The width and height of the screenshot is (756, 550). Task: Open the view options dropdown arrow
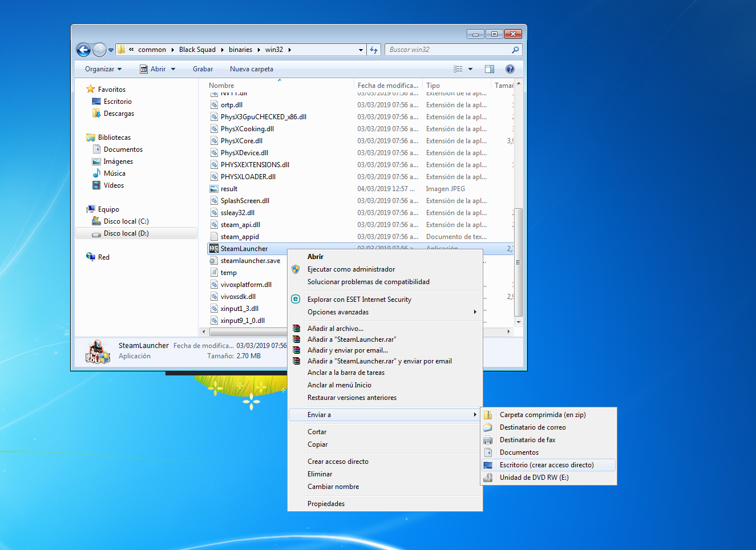(471, 69)
